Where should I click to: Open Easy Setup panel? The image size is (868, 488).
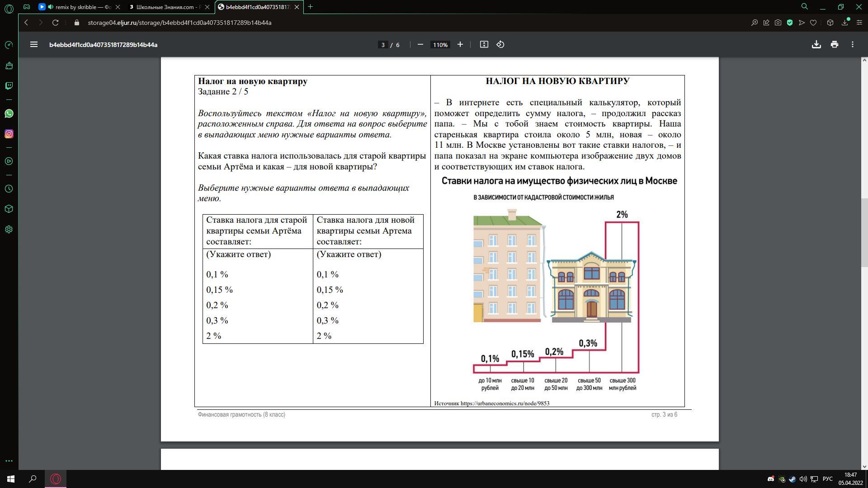tap(859, 23)
